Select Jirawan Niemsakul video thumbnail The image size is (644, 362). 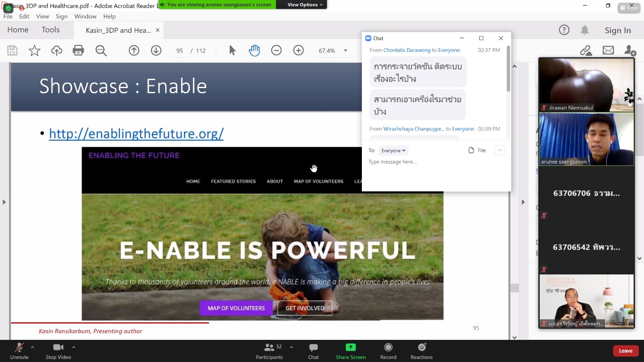click(x=586, y=85)
